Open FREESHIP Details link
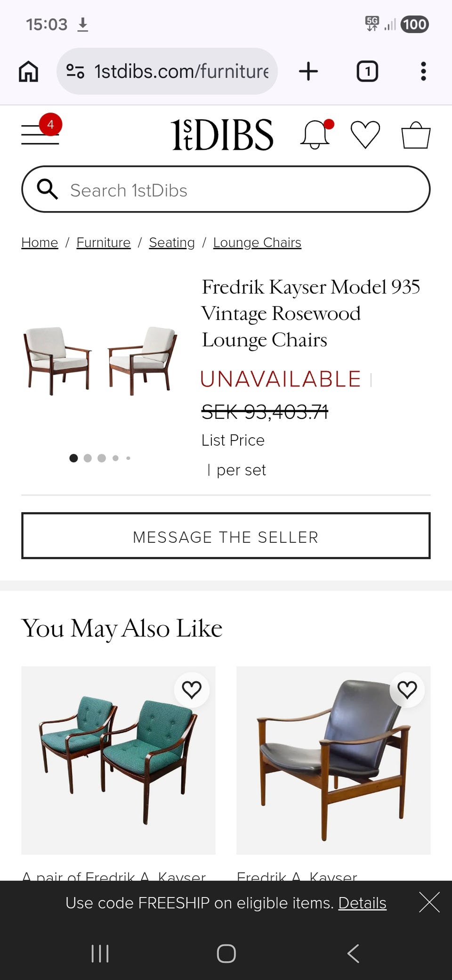This screenshot has width=452, height=980. (x=362, y=903)
